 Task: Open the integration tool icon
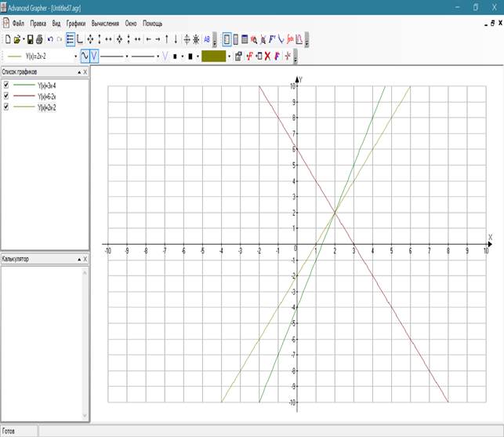290,39
